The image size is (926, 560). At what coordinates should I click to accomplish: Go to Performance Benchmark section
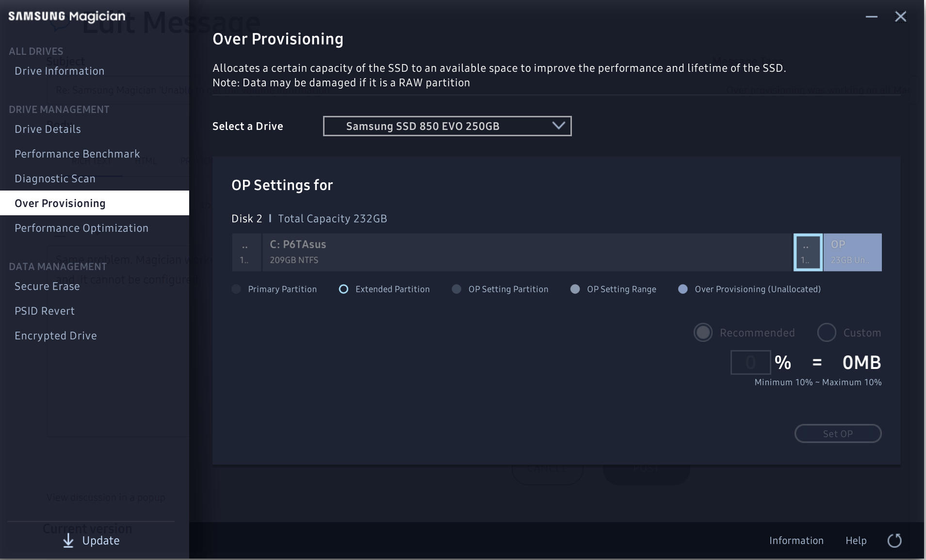(77, 154)
